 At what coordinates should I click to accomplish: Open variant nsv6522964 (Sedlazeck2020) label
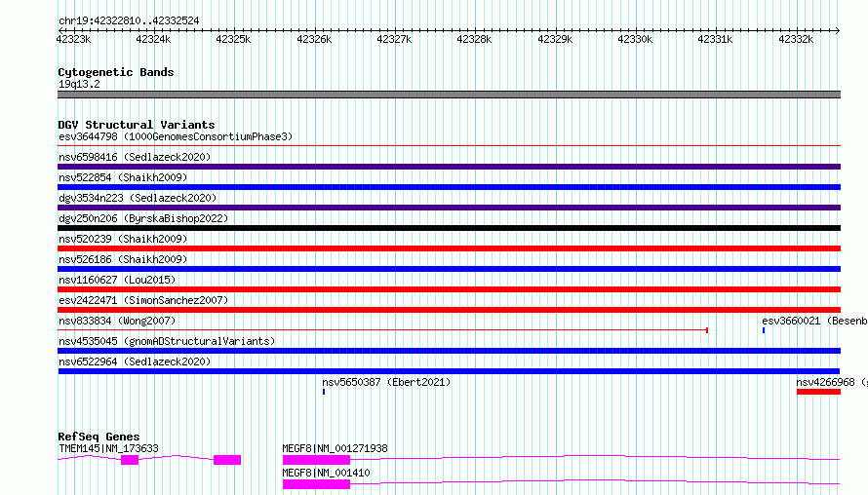pyautogui.click(x=135, y=362)
